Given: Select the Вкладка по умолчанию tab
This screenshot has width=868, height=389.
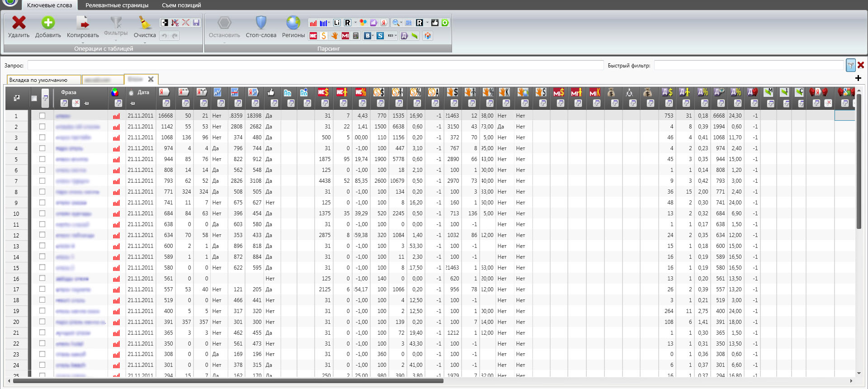Looking at the screenshot, I should click(x=44, y=80).
